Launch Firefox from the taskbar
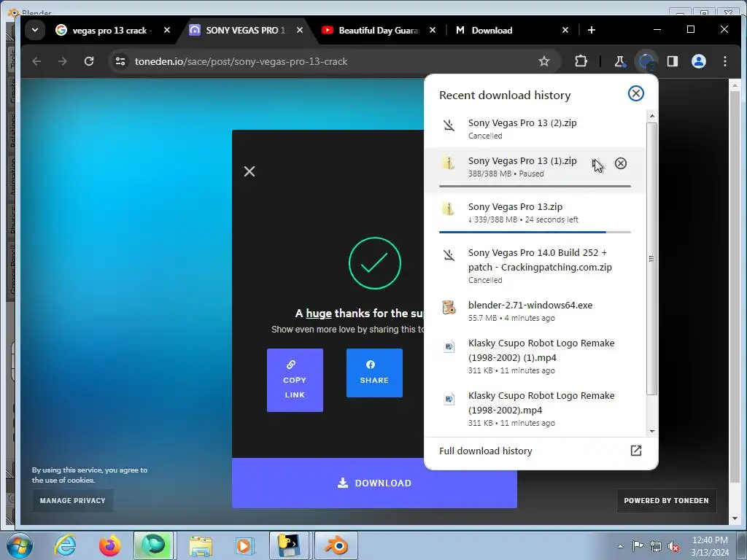 [x=109, y=545]
